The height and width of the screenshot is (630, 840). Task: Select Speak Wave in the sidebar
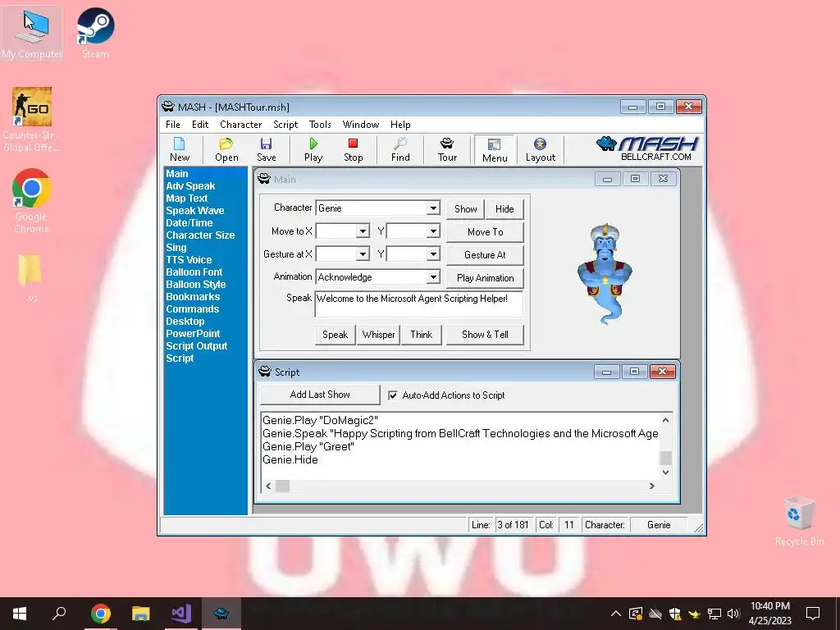(195, 211)
